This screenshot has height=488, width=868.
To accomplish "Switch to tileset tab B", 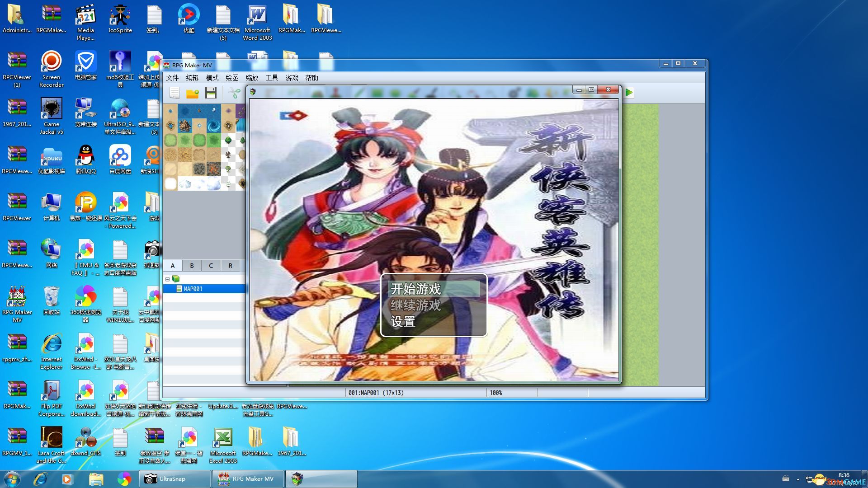I will pyautogui.click(x=192, y=266).
